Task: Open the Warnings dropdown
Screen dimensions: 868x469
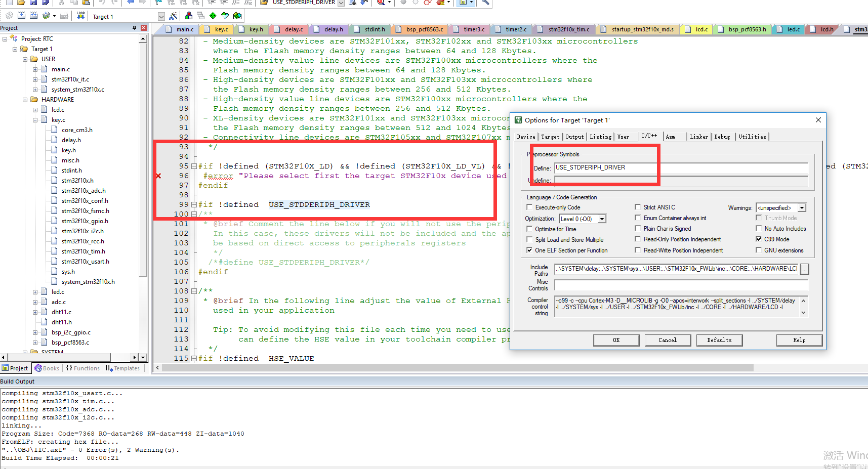Action: click(802, 208)
